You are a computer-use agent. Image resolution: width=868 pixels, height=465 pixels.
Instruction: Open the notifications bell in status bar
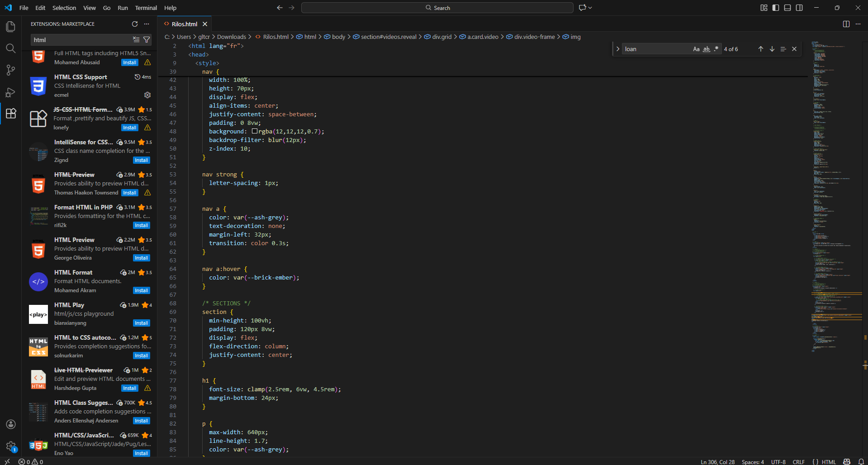pos(861,462)
